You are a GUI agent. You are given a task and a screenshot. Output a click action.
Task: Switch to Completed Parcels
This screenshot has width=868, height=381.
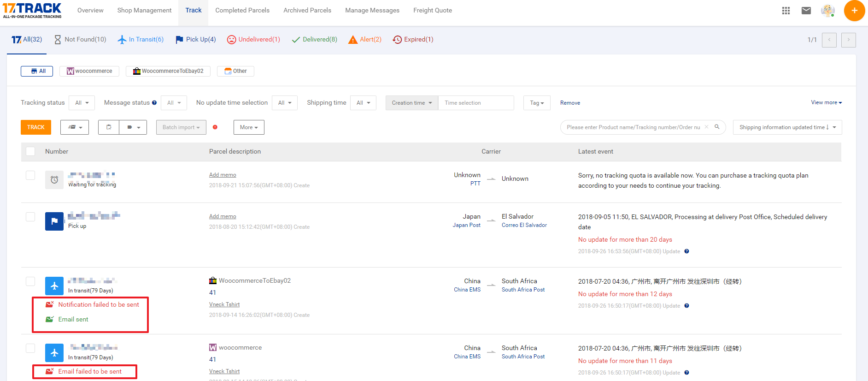[x=242, y=10]
